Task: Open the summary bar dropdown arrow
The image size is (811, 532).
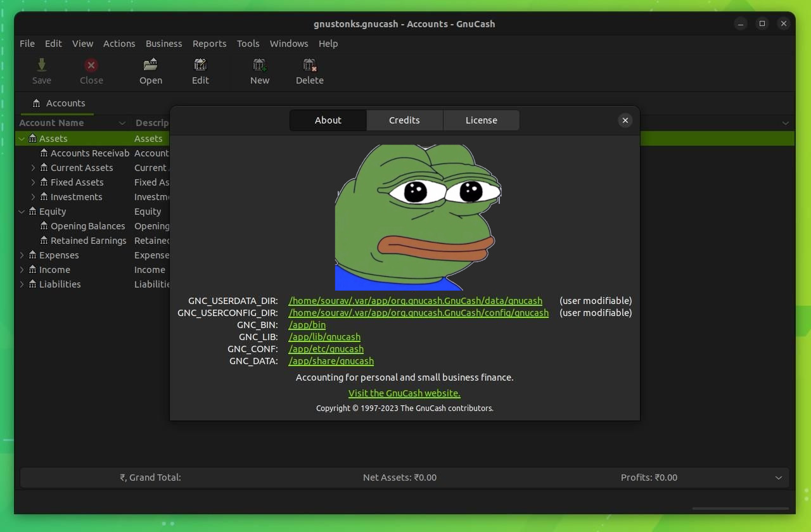Action: click(x=779, y=478)
